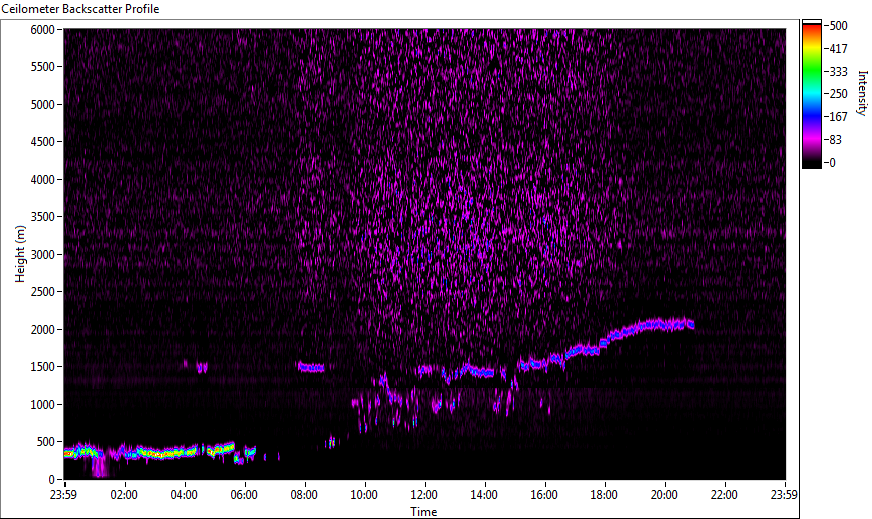The image size is (872, 519).
Task: Select the 333 intensity scale label
Action: [x=838, y=72]
